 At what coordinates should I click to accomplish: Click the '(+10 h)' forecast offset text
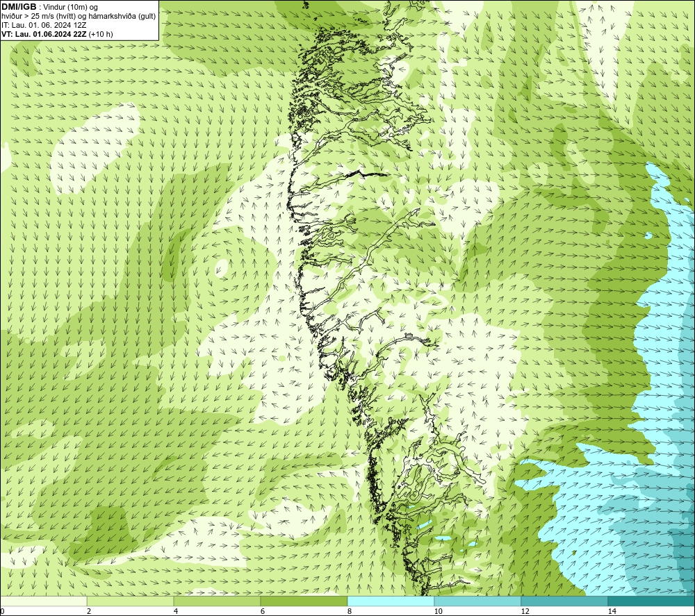click(101, 34)
